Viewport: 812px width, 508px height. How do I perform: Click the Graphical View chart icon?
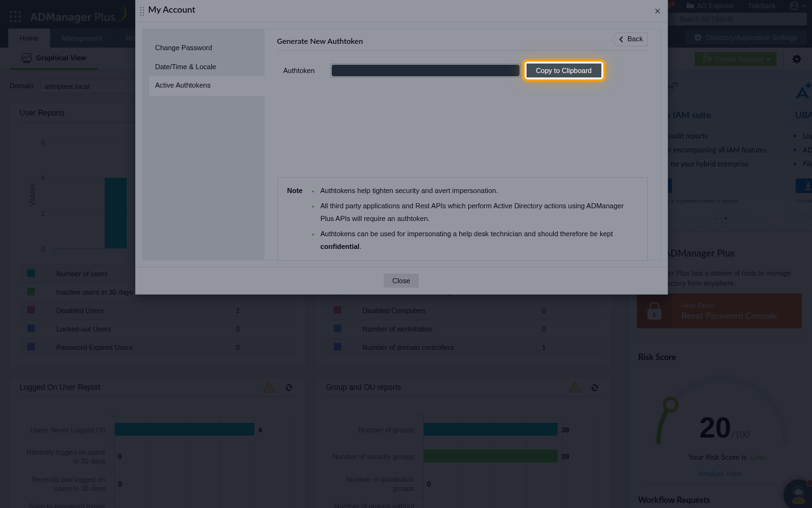point(26,58)
